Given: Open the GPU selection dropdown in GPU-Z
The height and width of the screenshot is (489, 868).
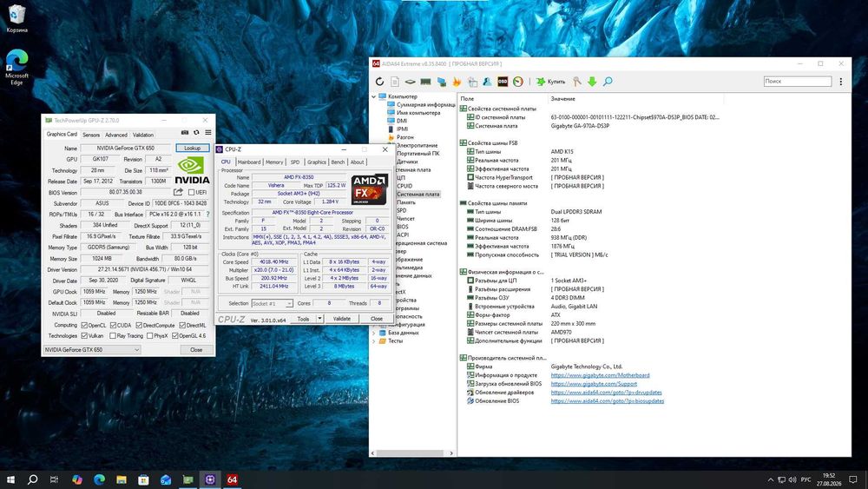Looking at the screenshot, I should (92, 349).
